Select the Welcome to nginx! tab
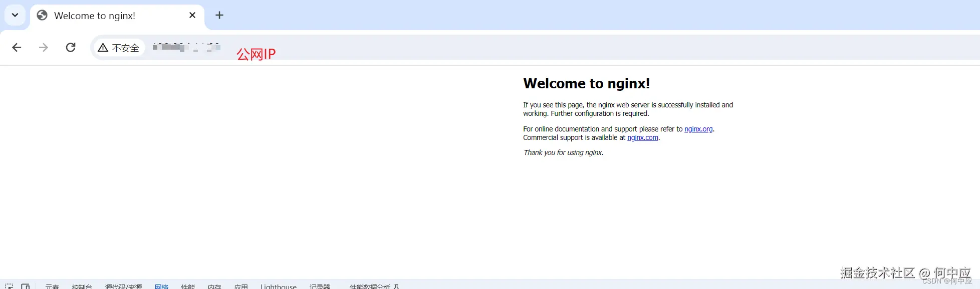The height and width of the screenshot is (289, 980). [117, 16]
